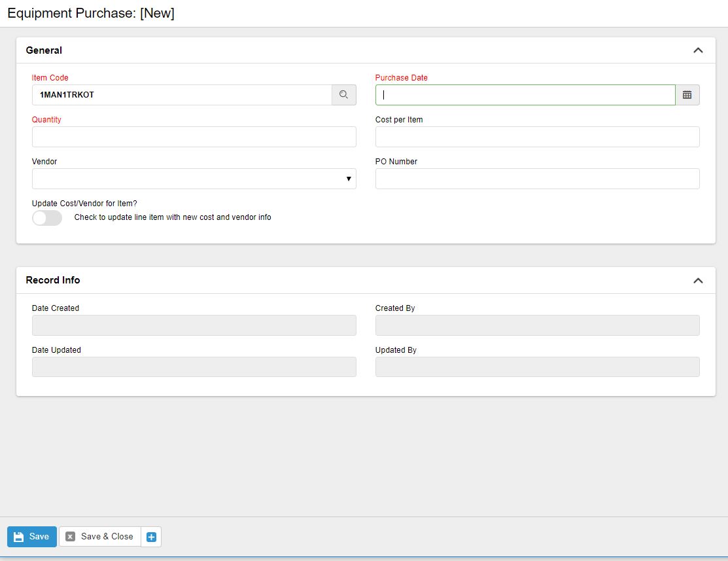728x561 pixels.
Task: Focus the Item Code input field
Action: (182, 95)
